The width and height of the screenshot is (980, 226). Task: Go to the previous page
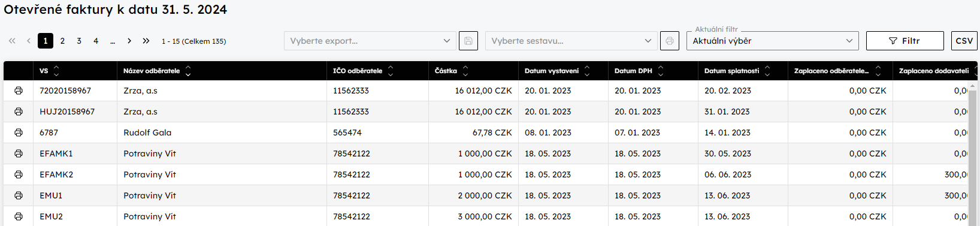[29, 41]
